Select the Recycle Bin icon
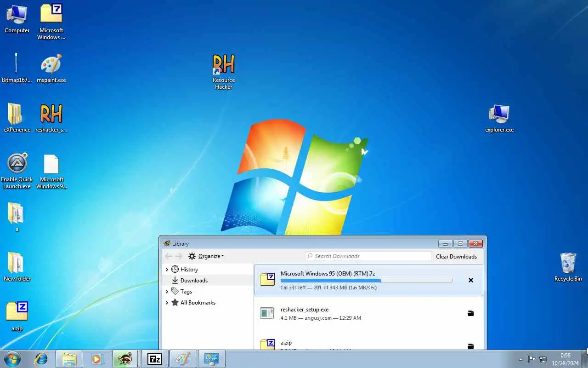Screen dimensions: 588x368 pos(568,267)
